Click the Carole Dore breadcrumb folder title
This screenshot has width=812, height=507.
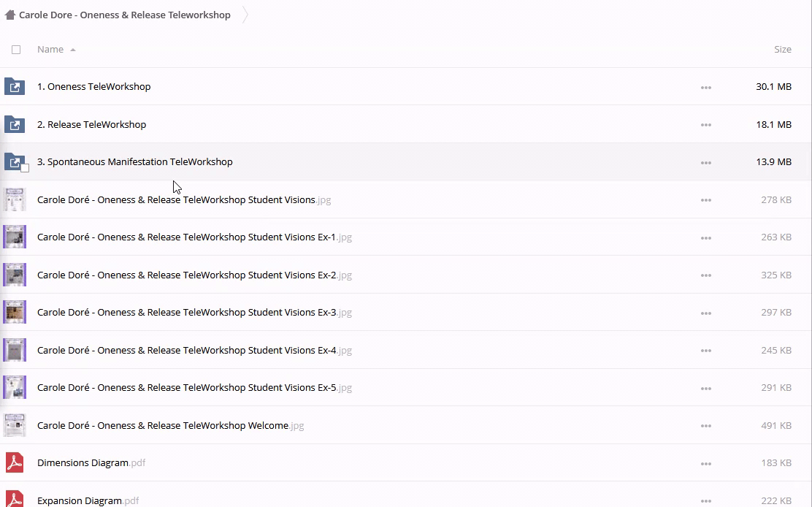[125, 15]
